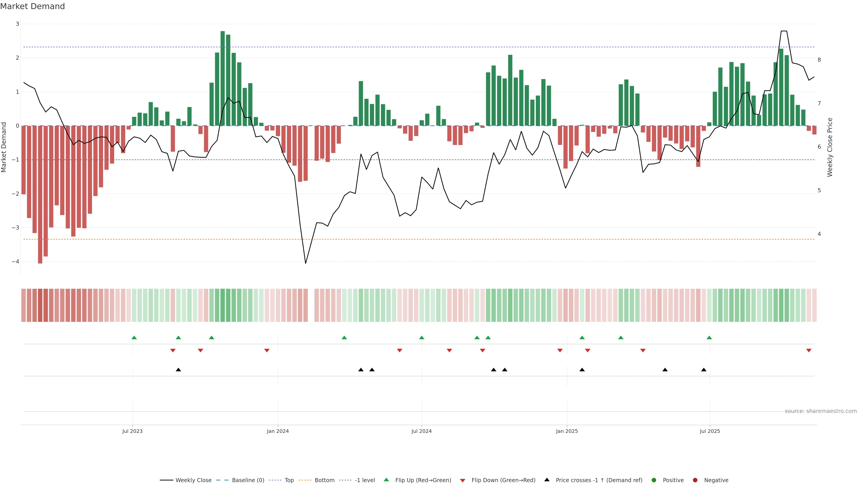The height and width of the screenshot is (488, 868).
Task: Click the Market Demand left axis title
Action: (x=4, y=147)
